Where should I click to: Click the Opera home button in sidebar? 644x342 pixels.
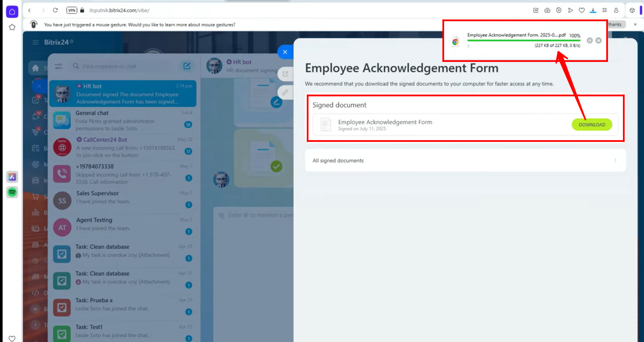pyautogui.click(x=12, y=12)
